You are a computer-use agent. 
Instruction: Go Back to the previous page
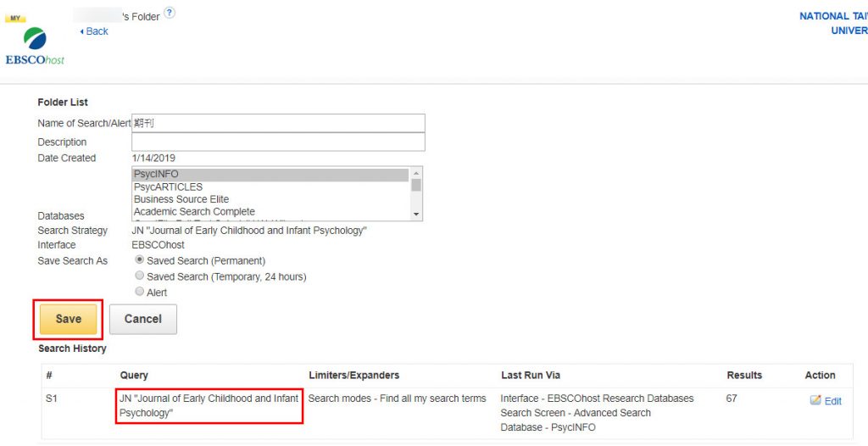pos(94,31)
